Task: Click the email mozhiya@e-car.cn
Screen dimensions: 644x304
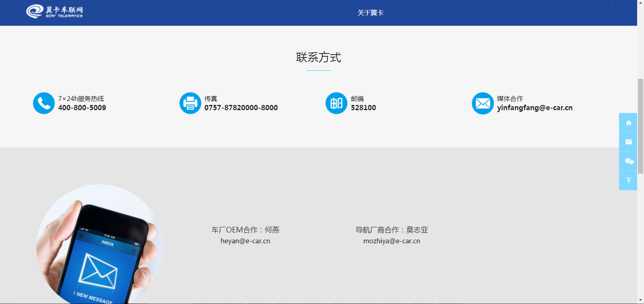Action: click(x=392, y=241)
